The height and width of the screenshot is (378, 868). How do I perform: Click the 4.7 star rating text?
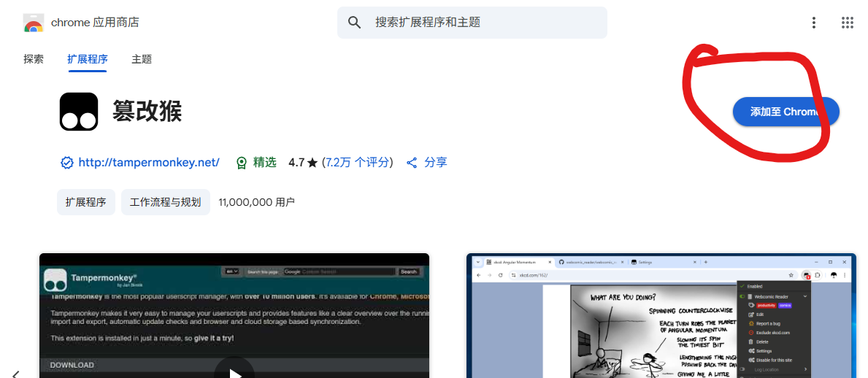pyautogui.click(x=303, y=163)
